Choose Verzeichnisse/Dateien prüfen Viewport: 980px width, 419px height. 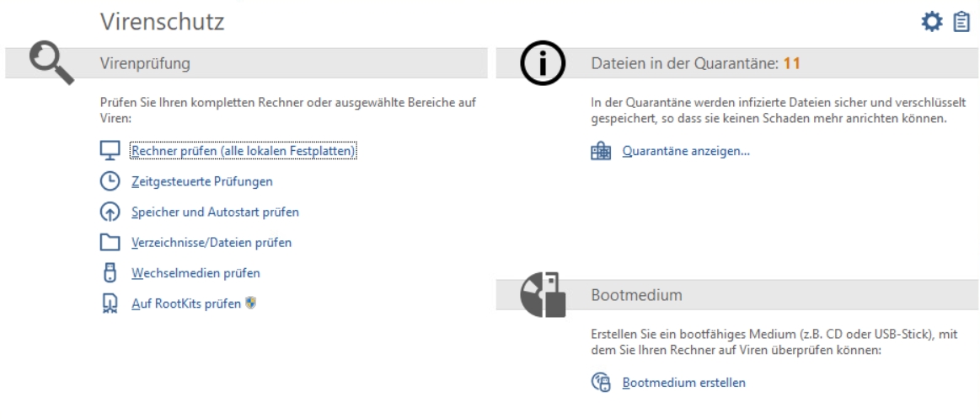click(x=212, y=243)
